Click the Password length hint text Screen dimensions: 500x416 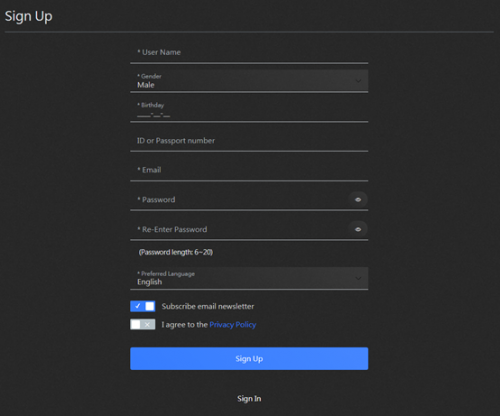tap(176, 252)
